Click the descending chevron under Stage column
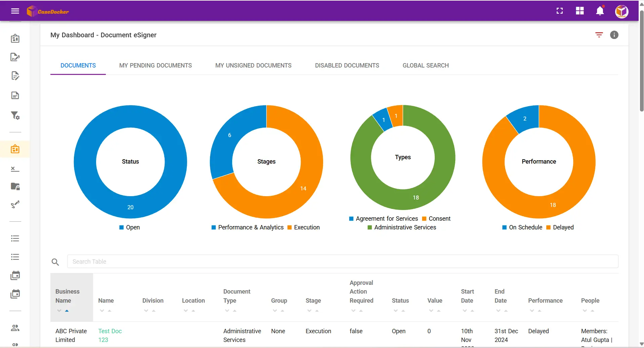This screenshot has width=644, height=348. click(309, 311)
